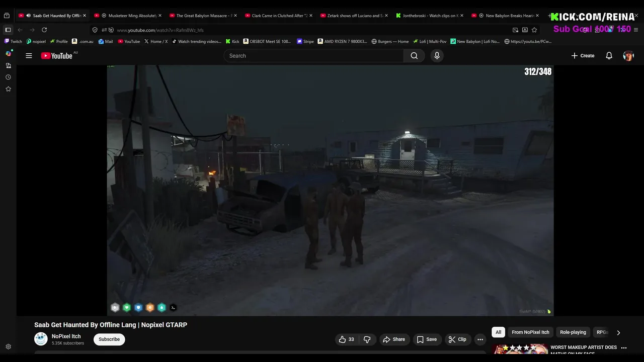Open tracking protection shield icon

pyautogui.click(x=95, y=30)
